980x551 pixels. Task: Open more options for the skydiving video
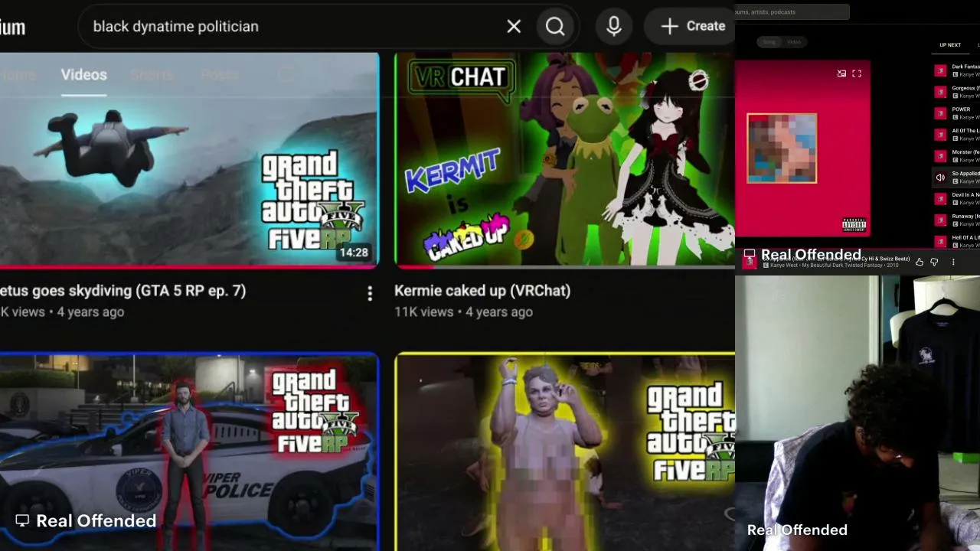370,293
